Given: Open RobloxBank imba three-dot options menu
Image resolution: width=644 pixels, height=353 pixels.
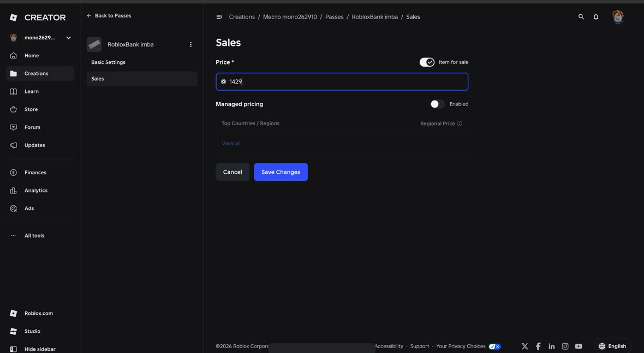Looking at the screenshot, I should point(190,44).
